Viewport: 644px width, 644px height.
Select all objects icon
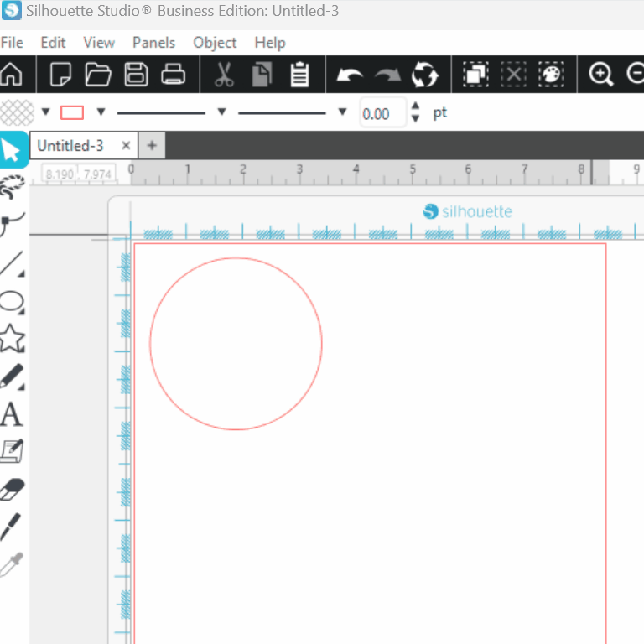(x=475, y=75)
